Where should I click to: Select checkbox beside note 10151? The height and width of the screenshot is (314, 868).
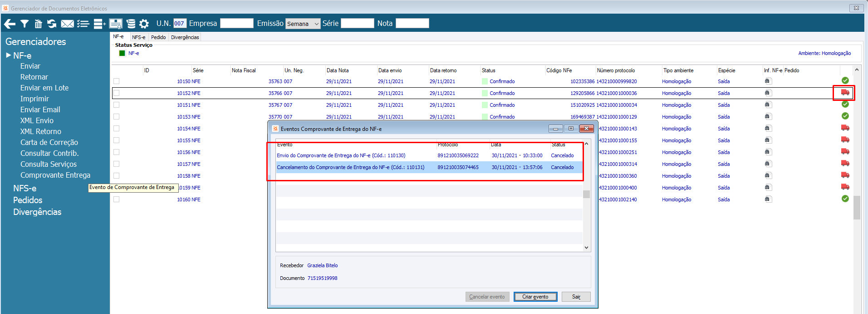(x=117, y=105)
